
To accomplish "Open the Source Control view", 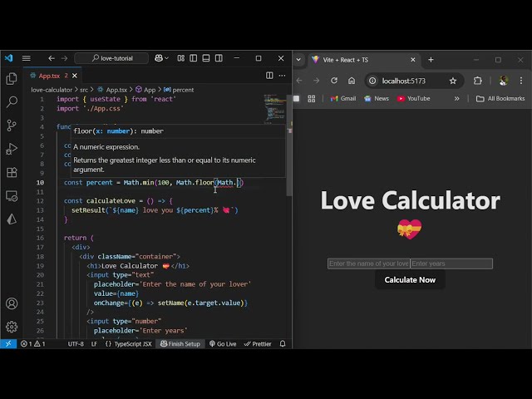I will tap(12, 126).
